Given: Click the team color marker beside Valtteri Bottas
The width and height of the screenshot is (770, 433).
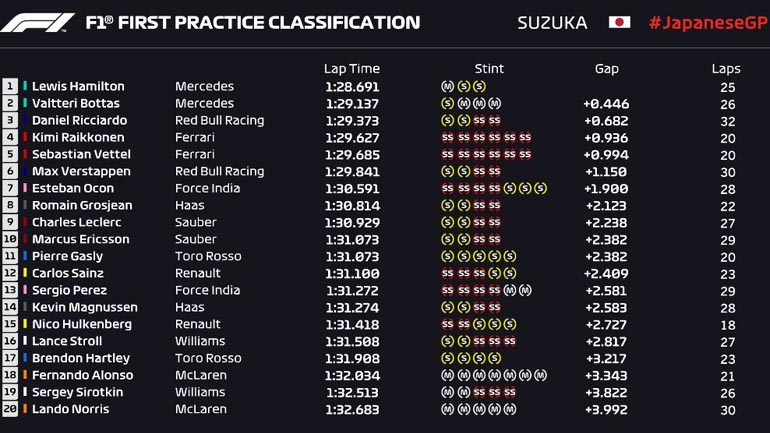Looking at the screenshot, I should pos(26,104).
